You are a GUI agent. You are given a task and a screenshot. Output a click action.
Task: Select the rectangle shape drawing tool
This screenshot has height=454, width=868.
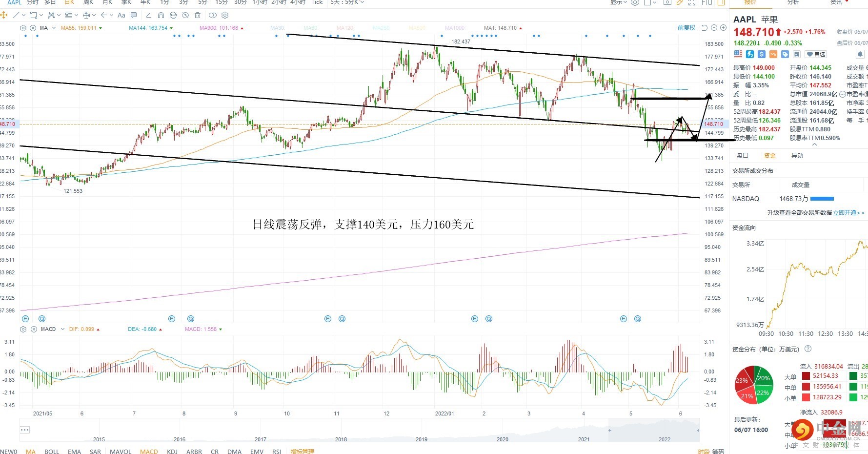tap(33, 15)
